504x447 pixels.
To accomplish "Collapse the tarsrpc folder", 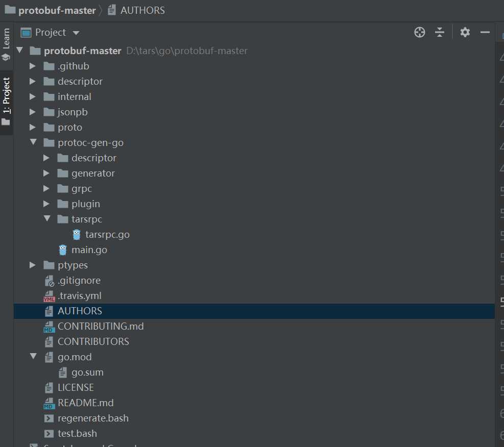I will (x=47, y=218).
